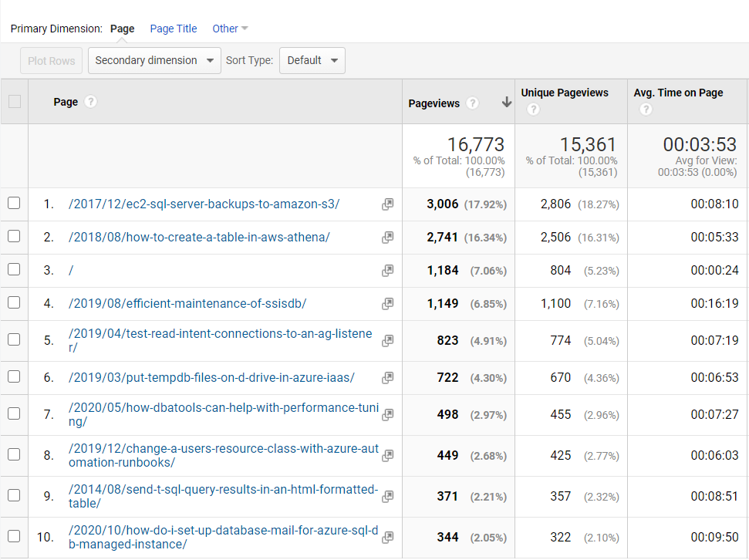Expand the Other dimension dropdown
This screenshot has width=749, height=560.
tap(229, 29)
